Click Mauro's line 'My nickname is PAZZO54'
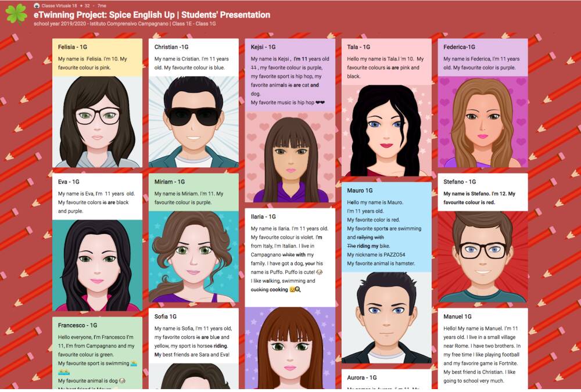The image size is (581, 392). coord(376,255)
